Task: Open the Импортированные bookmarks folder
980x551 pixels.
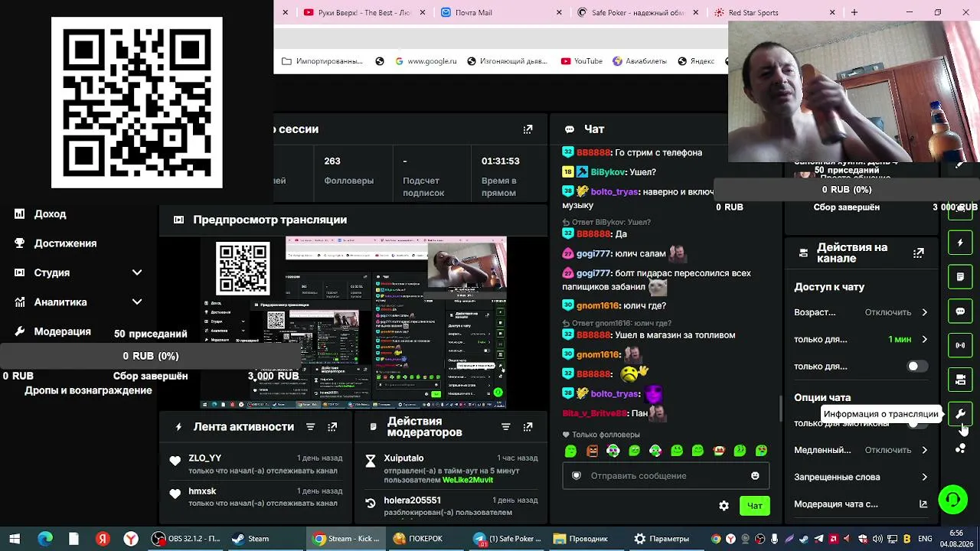Action: (x=322, y=61)
